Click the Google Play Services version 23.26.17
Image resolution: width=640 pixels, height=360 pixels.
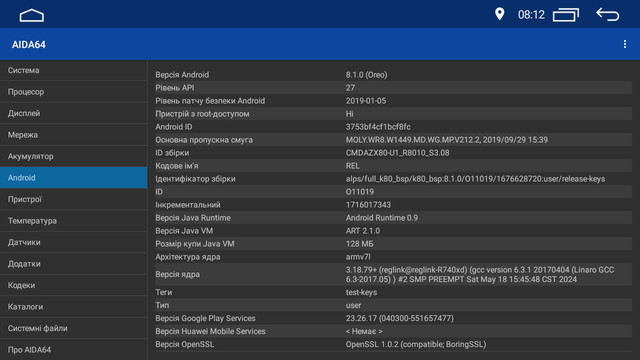tap(400, 318)
